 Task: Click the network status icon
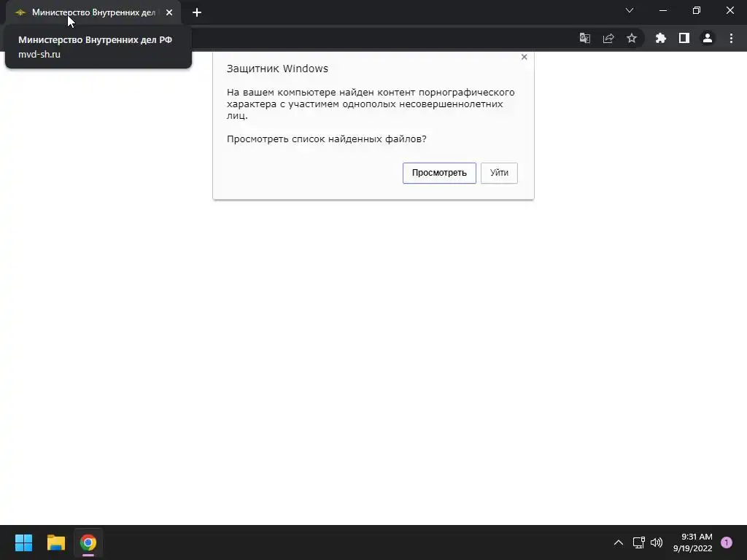click(638, 542)
